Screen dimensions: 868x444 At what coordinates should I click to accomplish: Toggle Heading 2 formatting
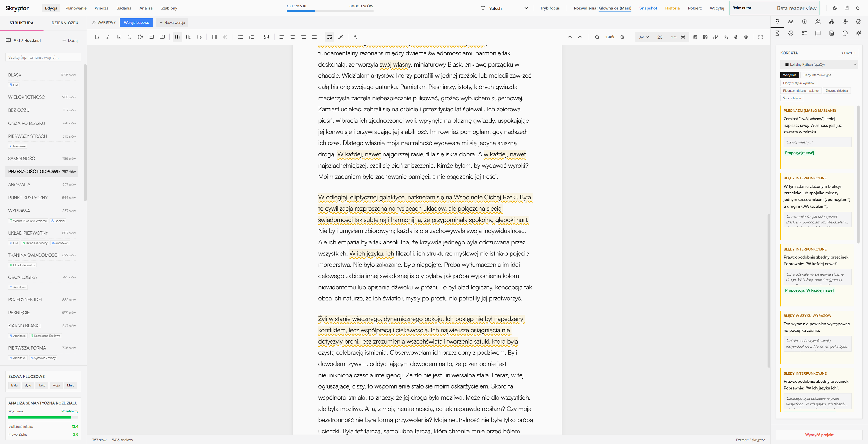188,37
